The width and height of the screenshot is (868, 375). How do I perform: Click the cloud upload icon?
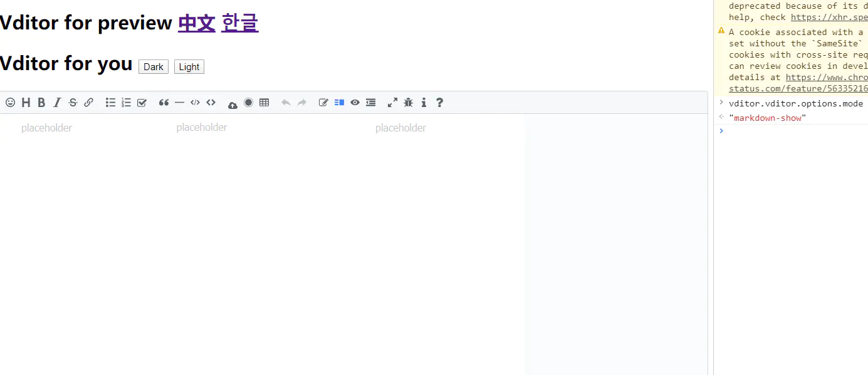pyautogui.click(x=233, y=105)
